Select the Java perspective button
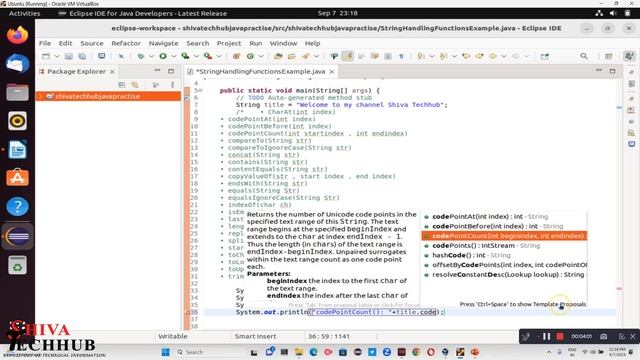 pyautogui.click(x=629, y=56)
